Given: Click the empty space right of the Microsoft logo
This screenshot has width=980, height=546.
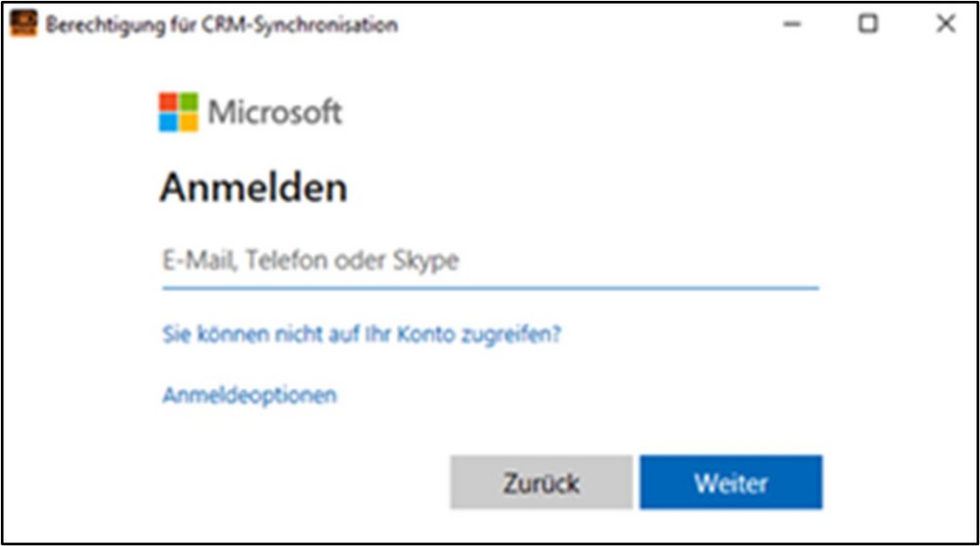Looking at the screenshot, I should (588, 113).
